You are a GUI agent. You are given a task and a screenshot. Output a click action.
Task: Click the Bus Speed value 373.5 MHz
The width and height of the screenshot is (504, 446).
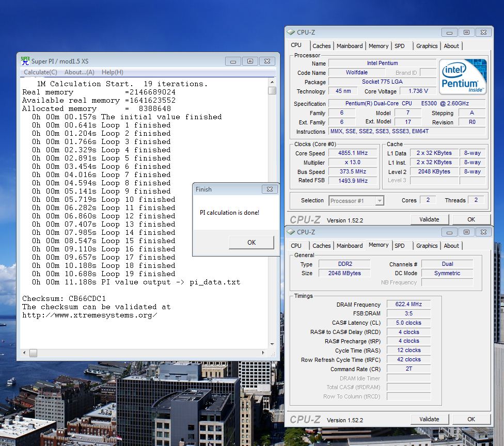pos(353,171)
